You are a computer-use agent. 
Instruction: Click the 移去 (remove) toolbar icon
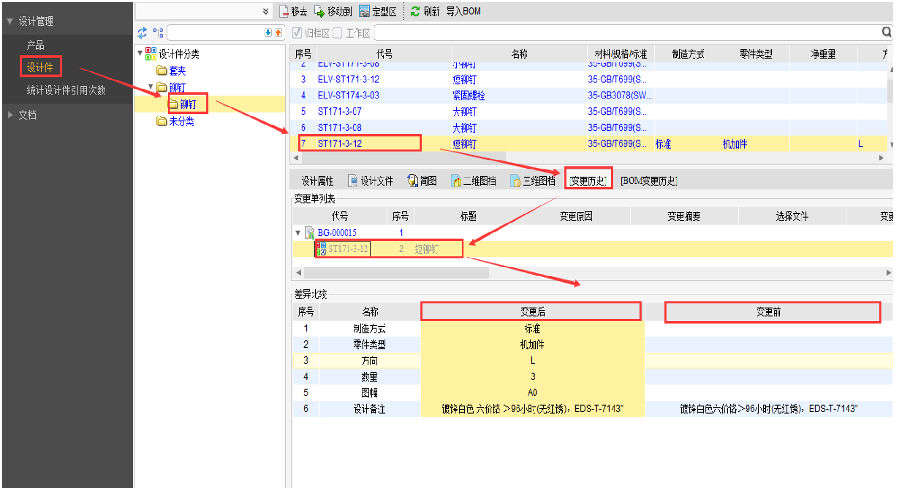tap(284, 11)
